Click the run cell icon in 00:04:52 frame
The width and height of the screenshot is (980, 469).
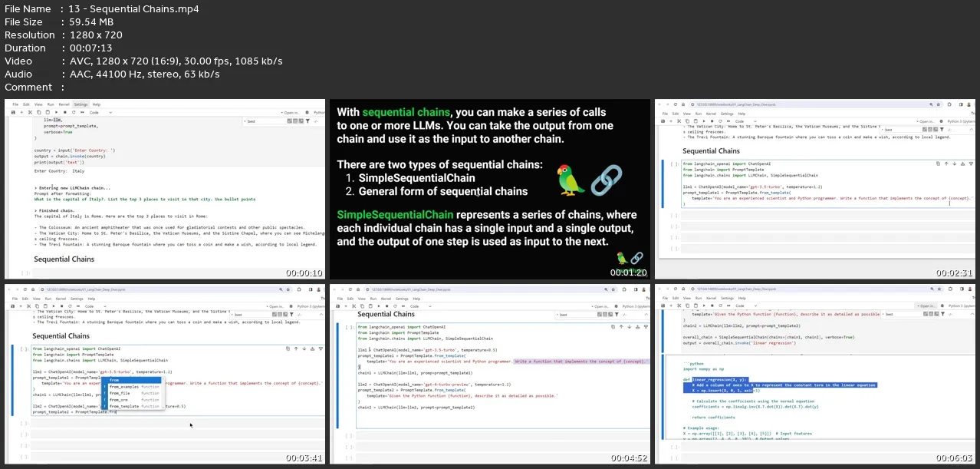point(379,306)
